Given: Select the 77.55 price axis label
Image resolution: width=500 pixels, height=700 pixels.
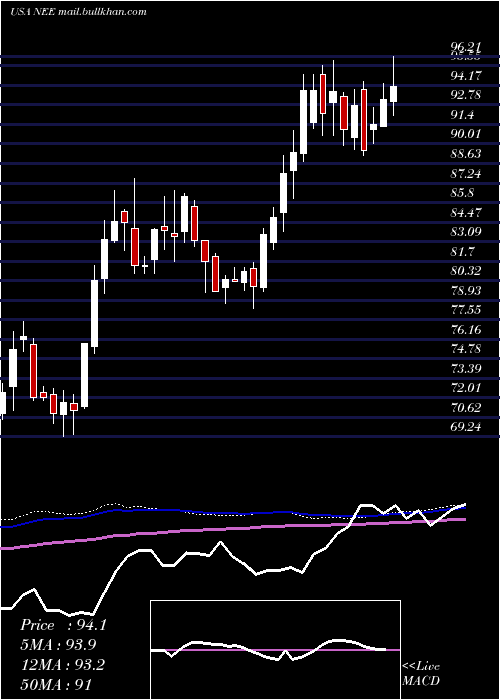Looking at the screenshot, I should [x=466, y=310].
